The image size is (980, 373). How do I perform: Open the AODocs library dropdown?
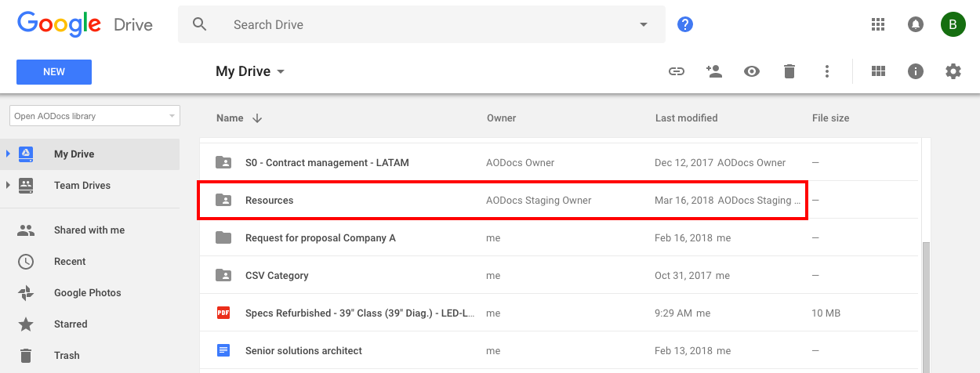[95, 116]
